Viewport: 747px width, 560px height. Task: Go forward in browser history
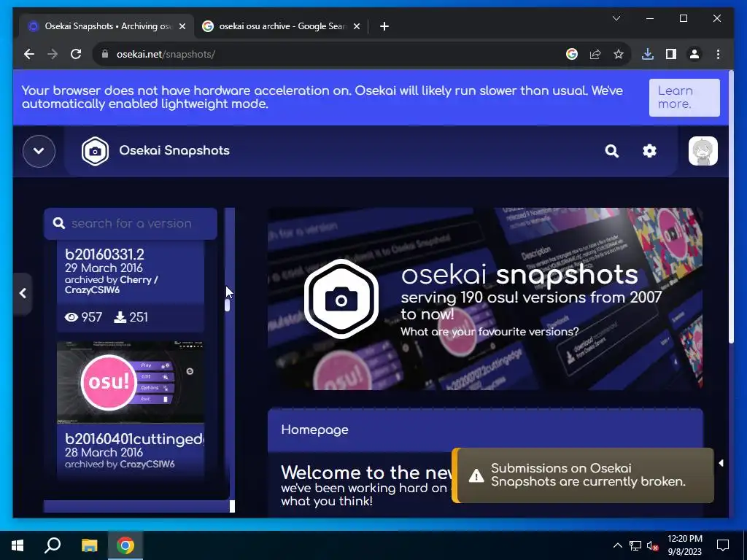coord(53,54)
